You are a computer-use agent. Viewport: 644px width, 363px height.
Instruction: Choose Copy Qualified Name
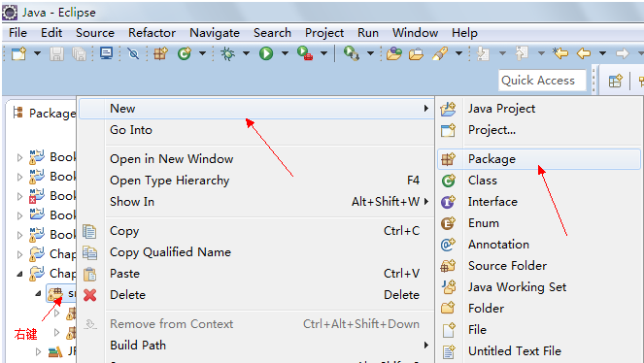click(256, 252)
